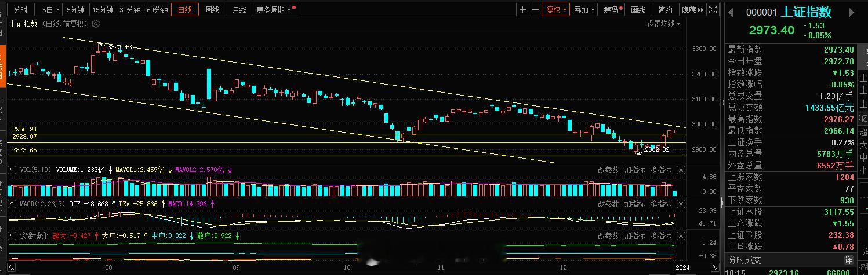
Task: Go to next stock with right arrow
Action: [x=852, y=12]
